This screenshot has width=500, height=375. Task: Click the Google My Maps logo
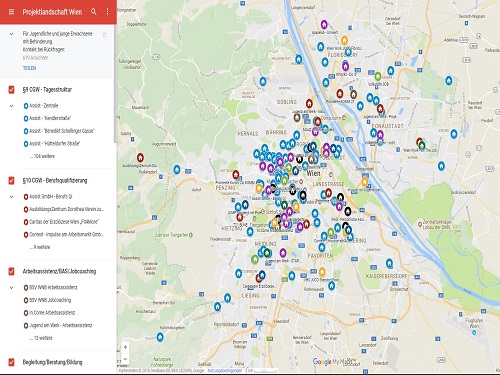(x=331, y=362)
